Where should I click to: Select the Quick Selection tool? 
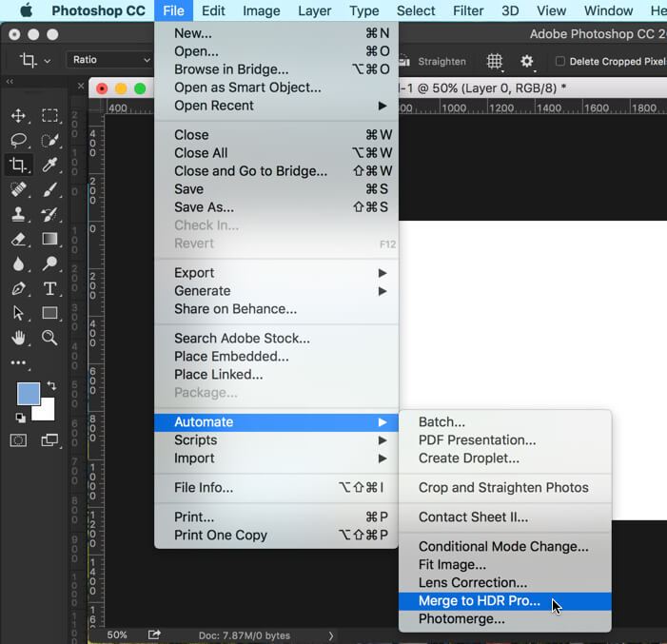(x=49, y=140)
